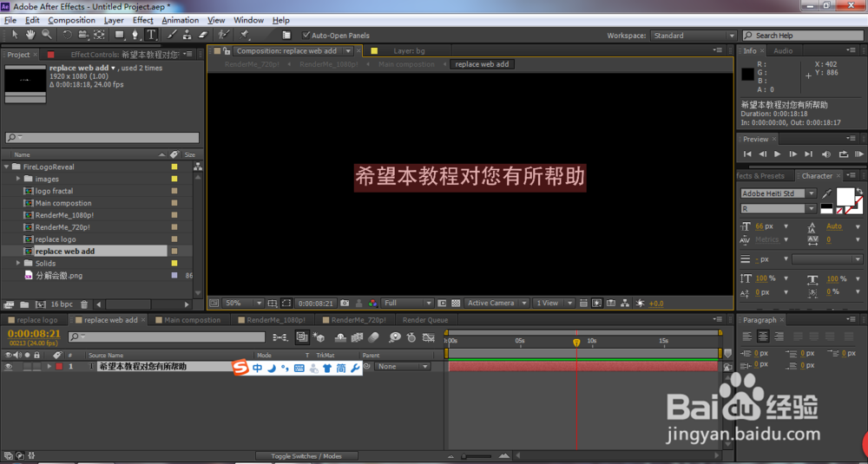Image resolution: width=868 pixels, height=464 pixels.
Task: Open the 1 View layout dropdown
Action: (x=554, y=303)
